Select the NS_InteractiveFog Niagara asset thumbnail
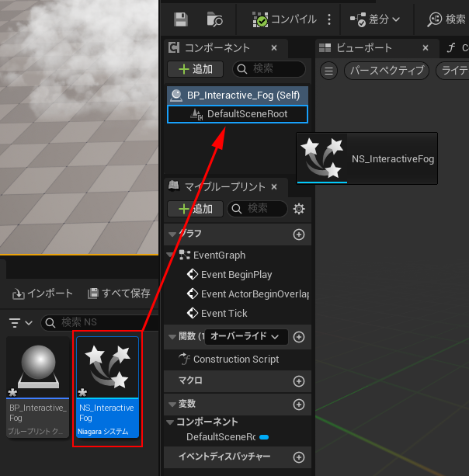This screenshot has height=476, width=469. coord(107,386)
